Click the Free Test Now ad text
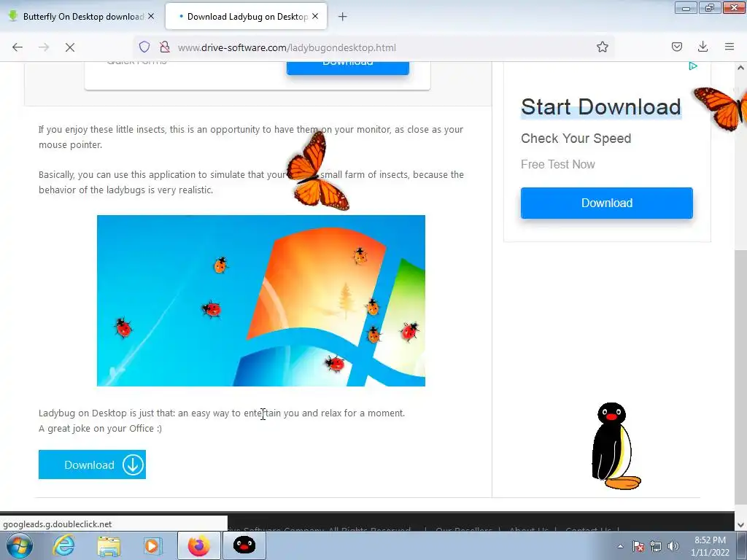The height and width of the screenshot is (560, 747). click(558, 164)
